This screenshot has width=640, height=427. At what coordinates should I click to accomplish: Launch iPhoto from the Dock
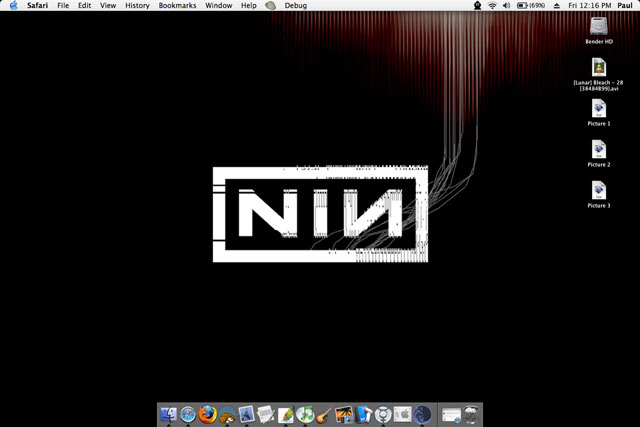point(344,415)
